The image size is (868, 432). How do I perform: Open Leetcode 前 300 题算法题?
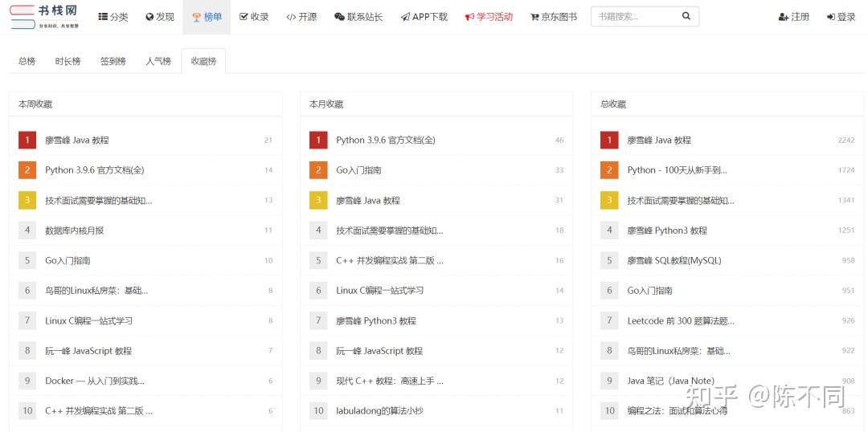click(x=681, y=321)
